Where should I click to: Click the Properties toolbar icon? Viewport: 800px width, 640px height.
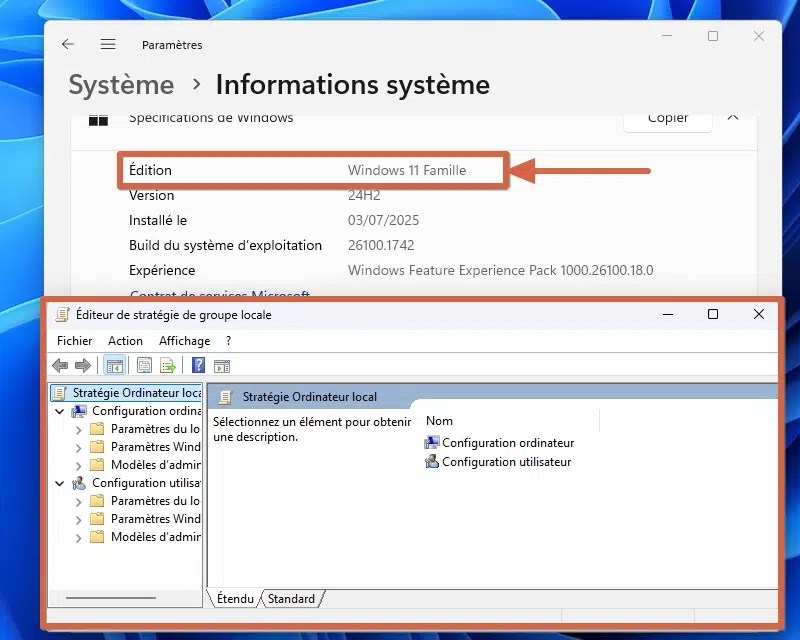144,366
